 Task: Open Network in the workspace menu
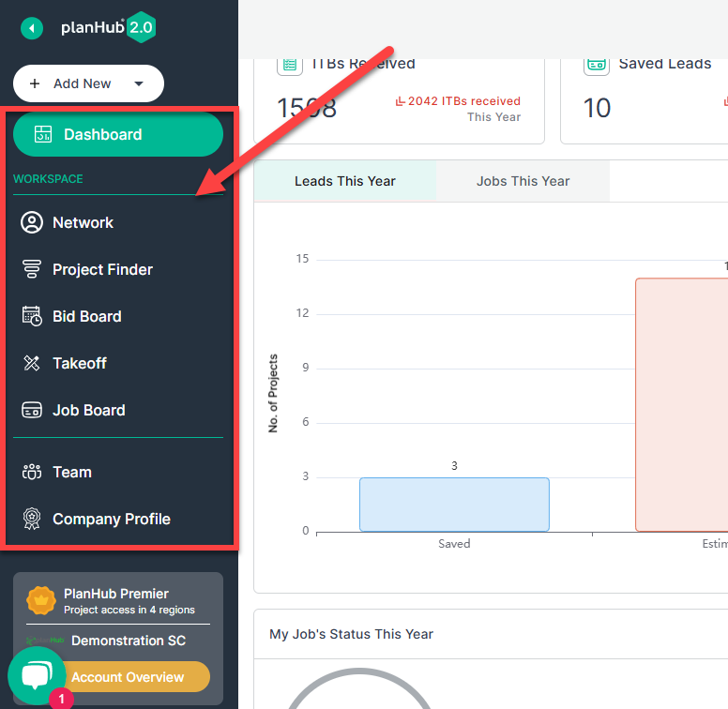pos(83,222)
